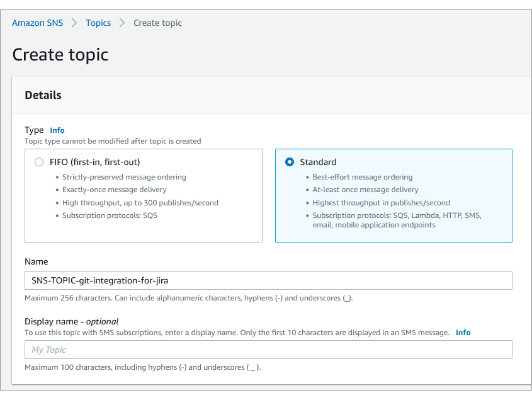Click the Details section header
This screenshot has width=532, height=400.
[x=43, y=95]
